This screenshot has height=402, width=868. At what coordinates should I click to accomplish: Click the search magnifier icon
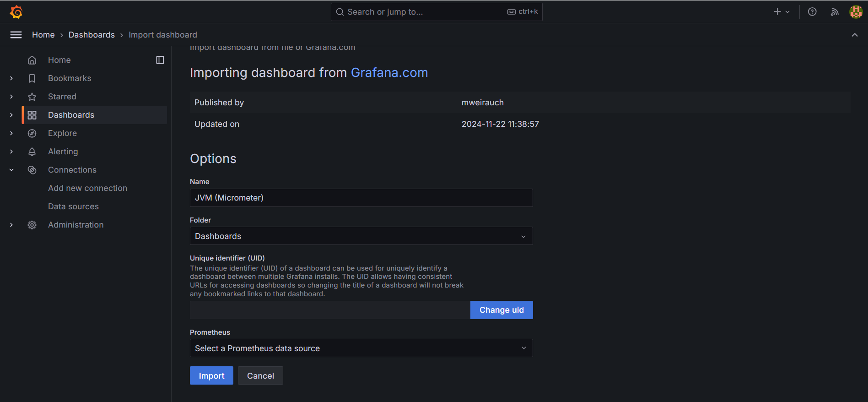(x=340, y=12)
